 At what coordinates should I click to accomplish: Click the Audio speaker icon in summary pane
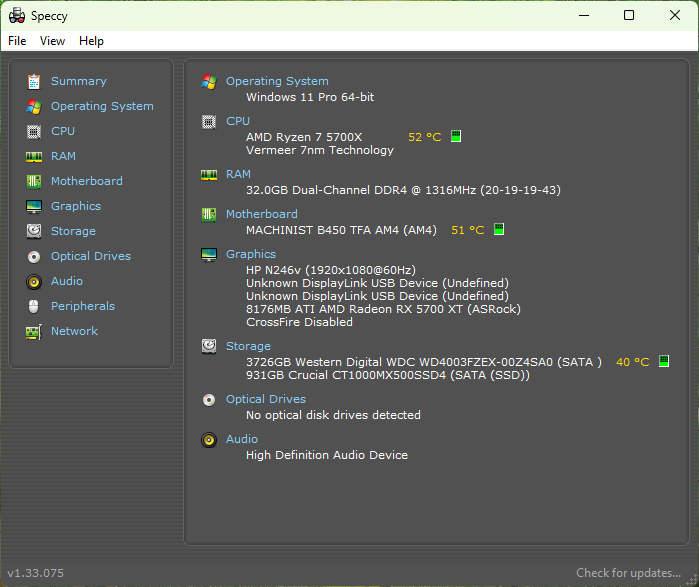209,440
